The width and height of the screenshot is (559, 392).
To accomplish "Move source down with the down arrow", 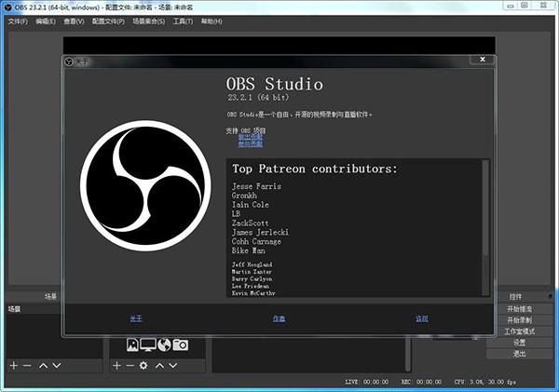I will (x=173, y=365).
